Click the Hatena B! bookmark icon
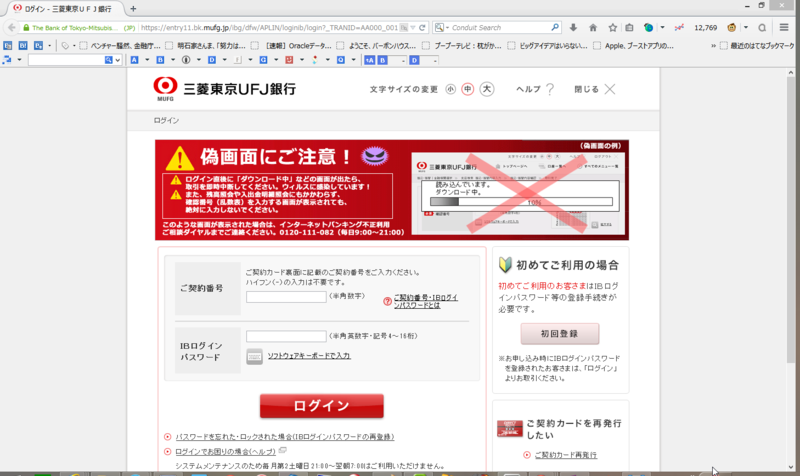The image size is (800, 476). tap(23, 45)
